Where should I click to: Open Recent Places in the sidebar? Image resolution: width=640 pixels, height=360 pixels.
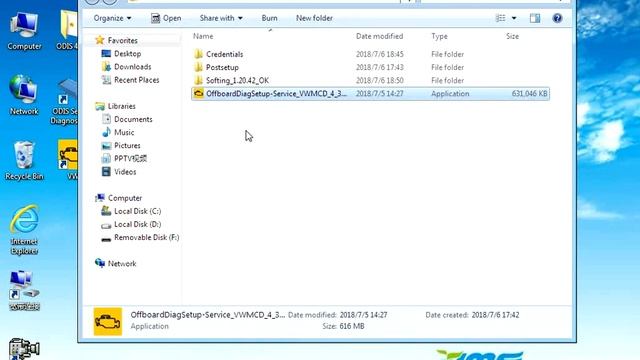click(136, 80)
